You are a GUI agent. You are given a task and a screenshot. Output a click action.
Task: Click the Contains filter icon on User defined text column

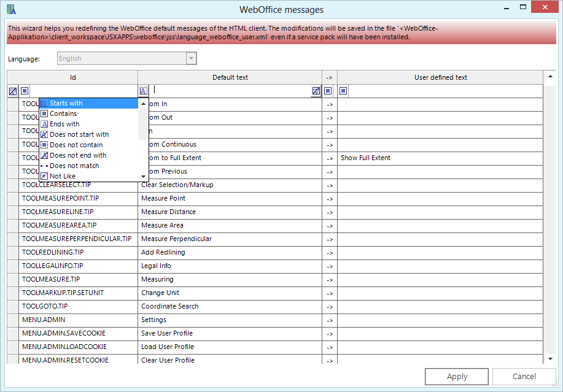tap(343, 91)
